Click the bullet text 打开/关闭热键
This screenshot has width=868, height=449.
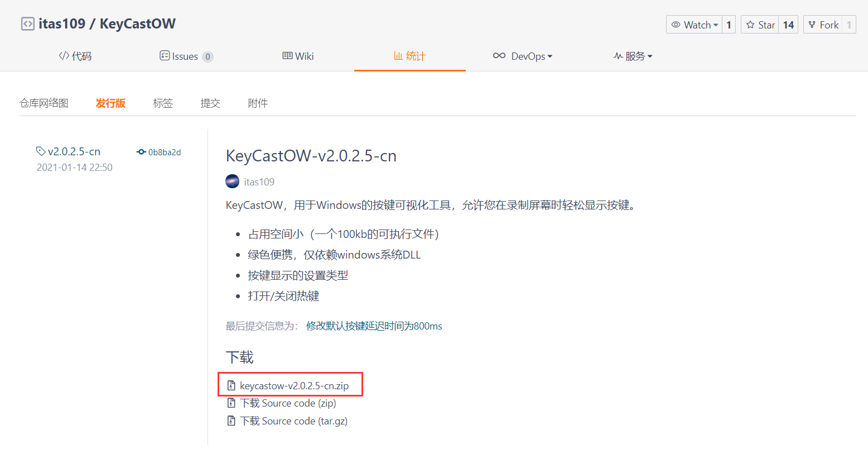click(283, 296)
